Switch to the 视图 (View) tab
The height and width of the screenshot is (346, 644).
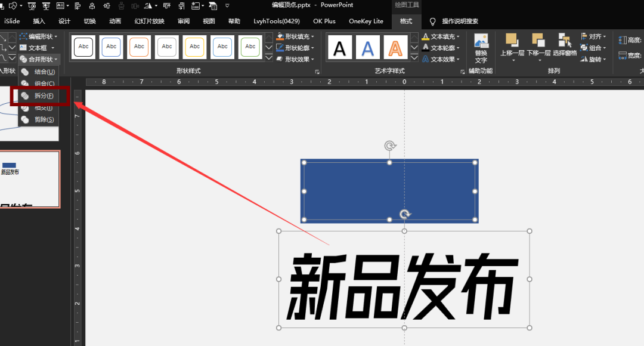click(209, 21)
